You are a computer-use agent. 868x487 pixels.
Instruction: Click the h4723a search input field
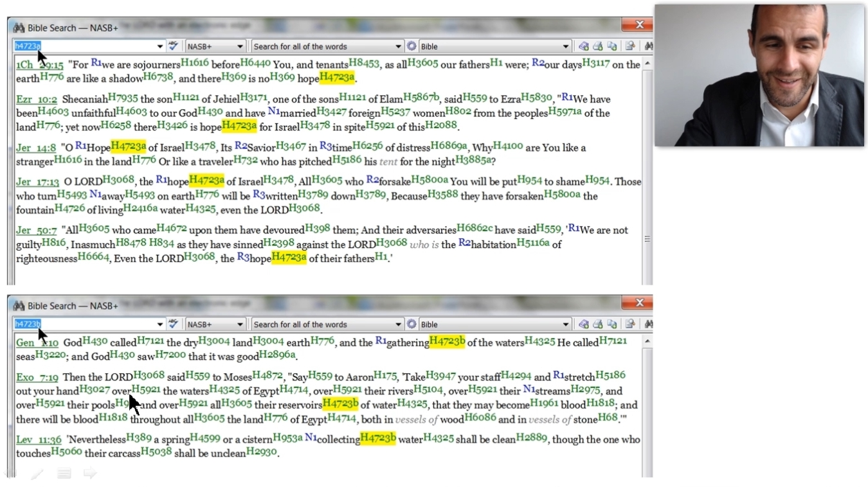[x=84, y=46]
